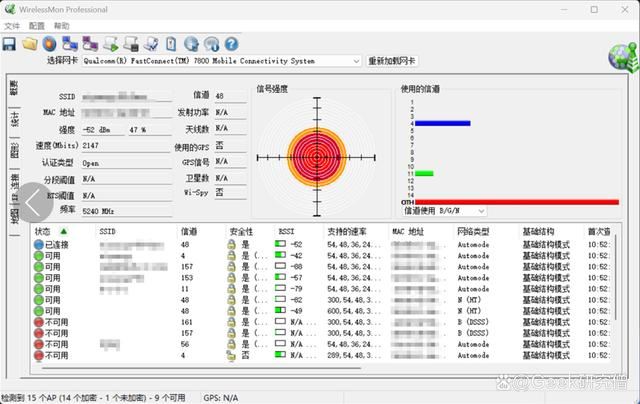Image resolution: width=640 pixels, height=404 pixels.
Task: Click the clipboard document toolbar icon
Action: (171, 44)
